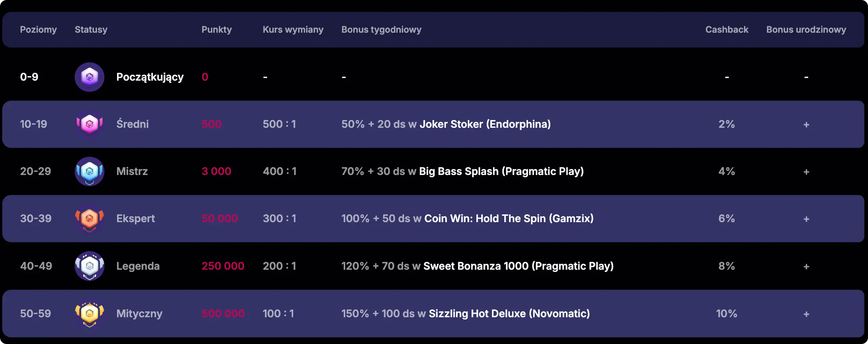868x344 pixels.
Task: Click the 10% cashback value for Mityczny
Action: tap(726, 314)
